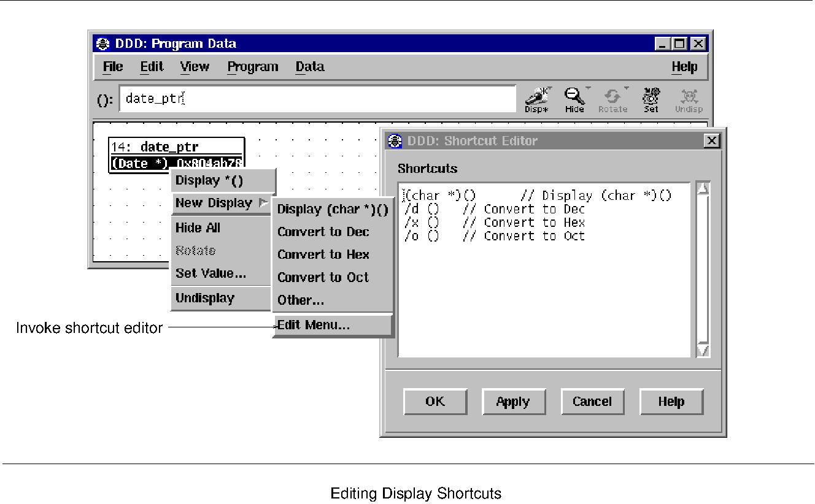Open the File menu
Screen dimensions: 815x504
coord(113,66)
